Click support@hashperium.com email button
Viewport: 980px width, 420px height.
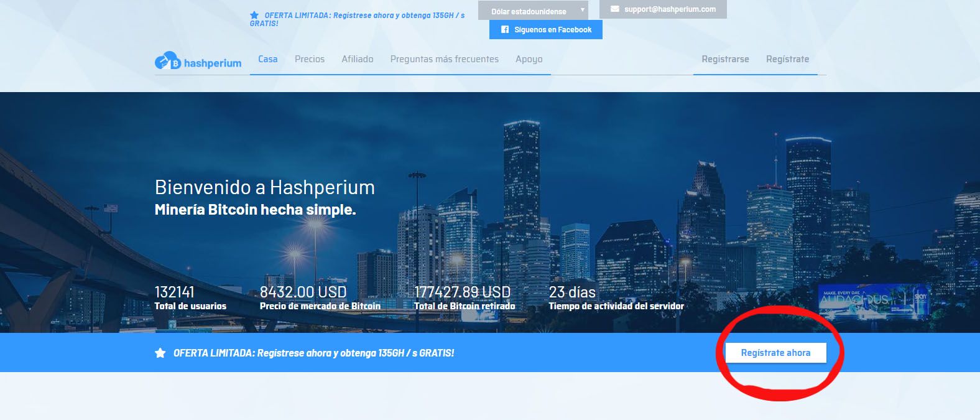pos(663,9)
